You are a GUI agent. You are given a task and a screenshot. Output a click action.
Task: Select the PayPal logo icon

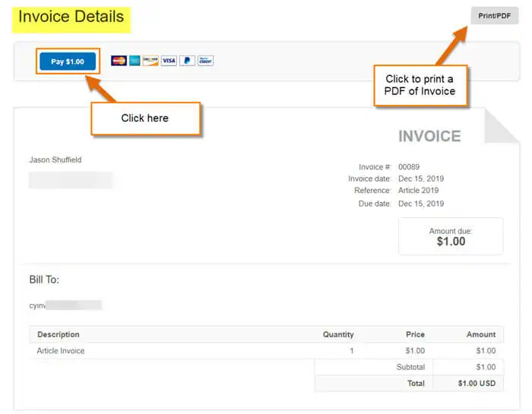tap(187, 61)
